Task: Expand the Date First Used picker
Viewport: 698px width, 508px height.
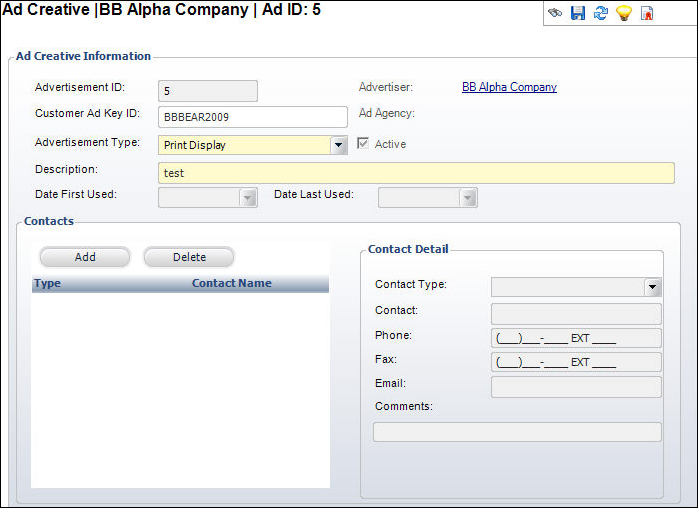Action: (248, 198)
